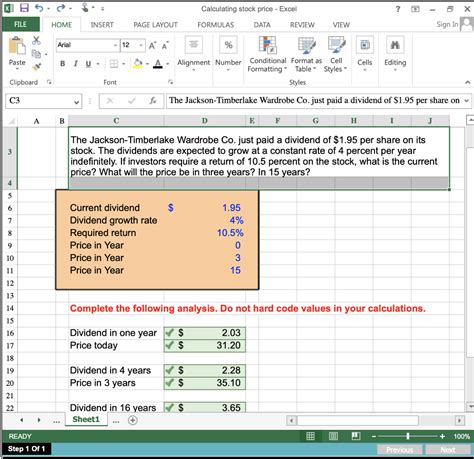The image size is (474, 459).
Task: Expand the Fill Color dropdown arrow
Action: pos(147,64)
